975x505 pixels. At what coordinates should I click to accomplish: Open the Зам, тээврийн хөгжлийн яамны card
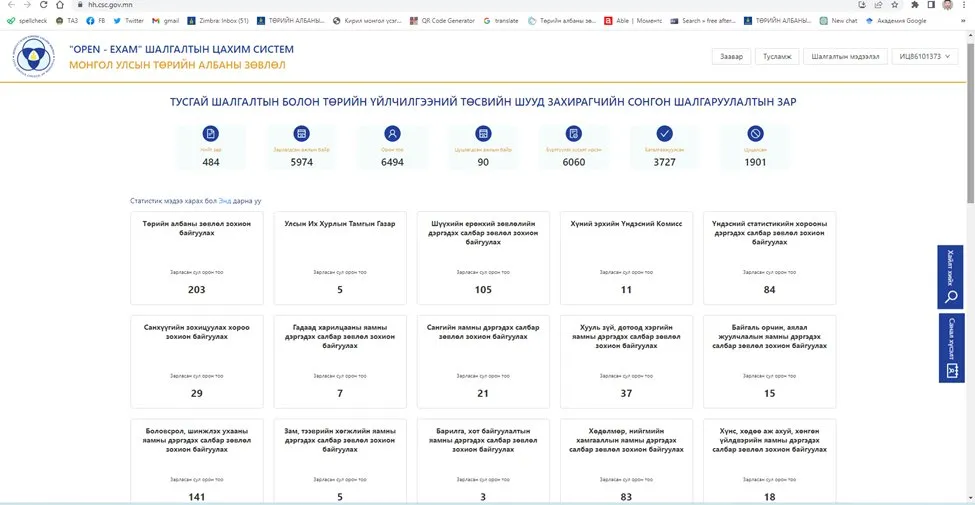340,462
